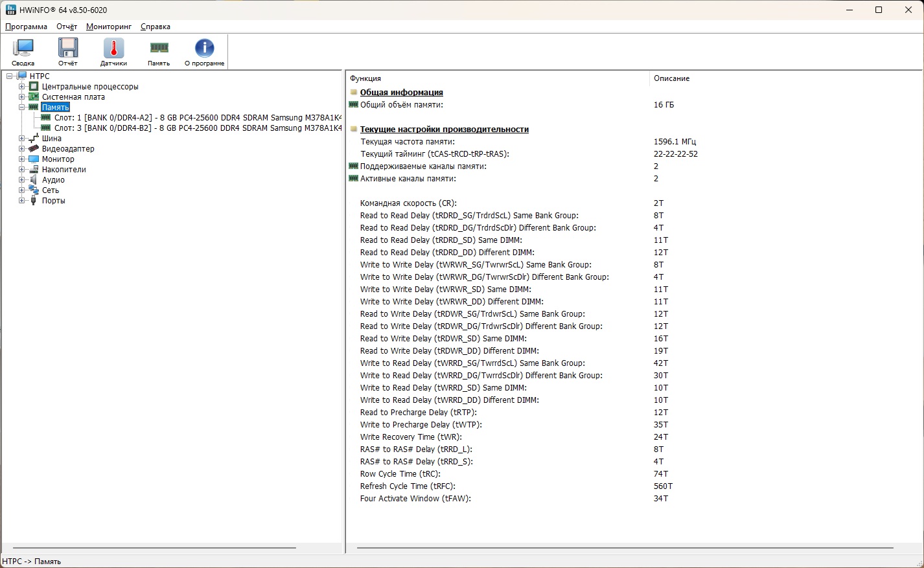The image size is (924, 568).
Task: Open the Мониторинг menu
Action: (x=109, y=27)
